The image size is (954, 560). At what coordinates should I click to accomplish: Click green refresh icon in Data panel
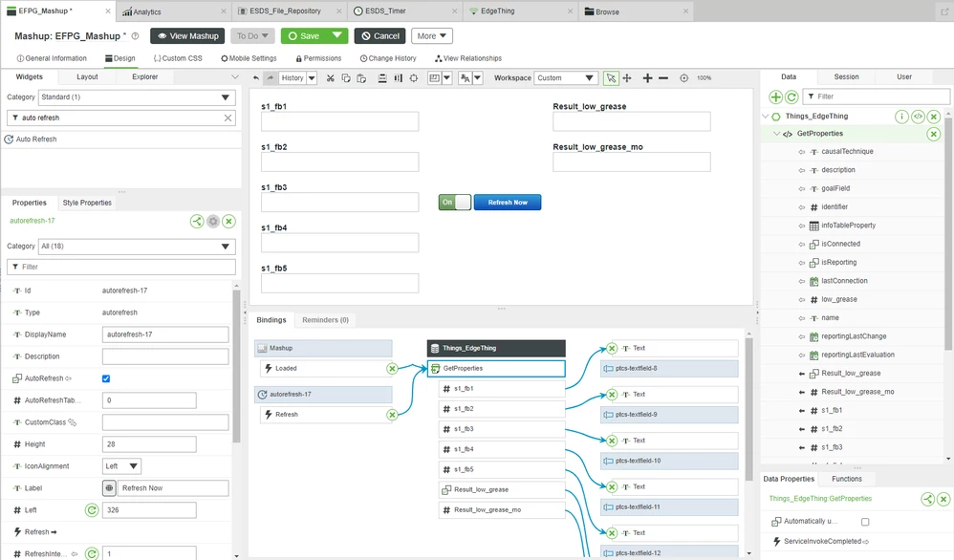coord(791,97)
